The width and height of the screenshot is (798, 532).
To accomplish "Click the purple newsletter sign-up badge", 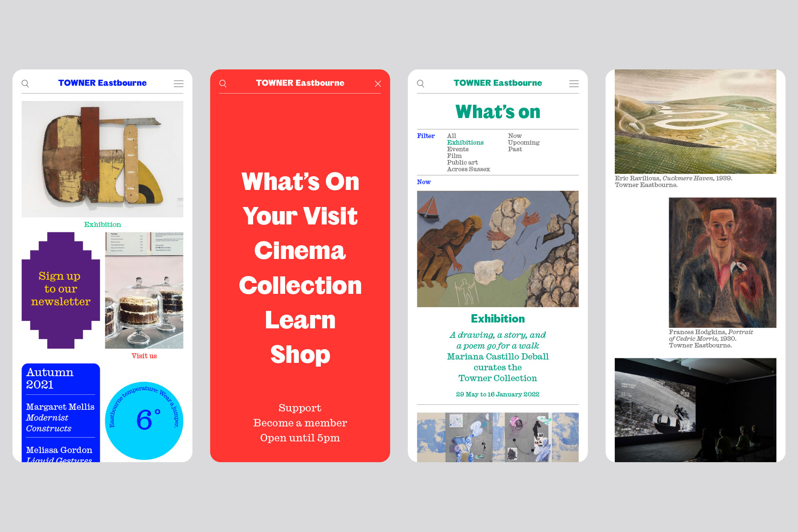I will coord(61,290).
